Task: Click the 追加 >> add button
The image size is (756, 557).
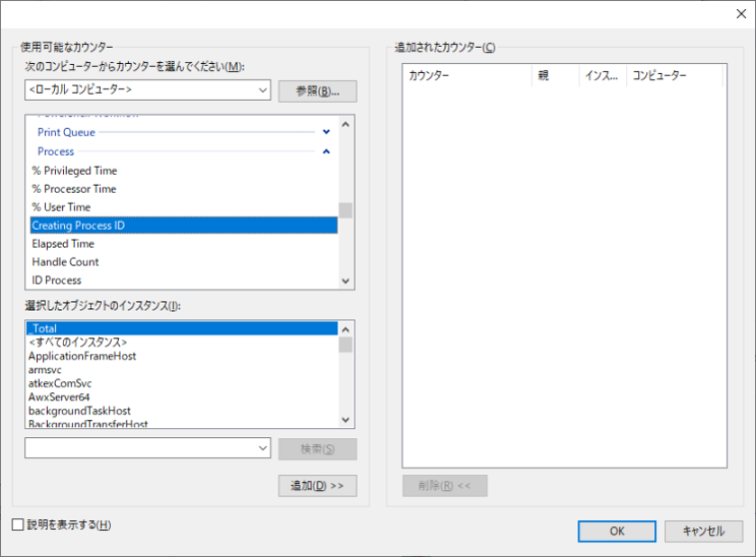Action: coord(317,486)
